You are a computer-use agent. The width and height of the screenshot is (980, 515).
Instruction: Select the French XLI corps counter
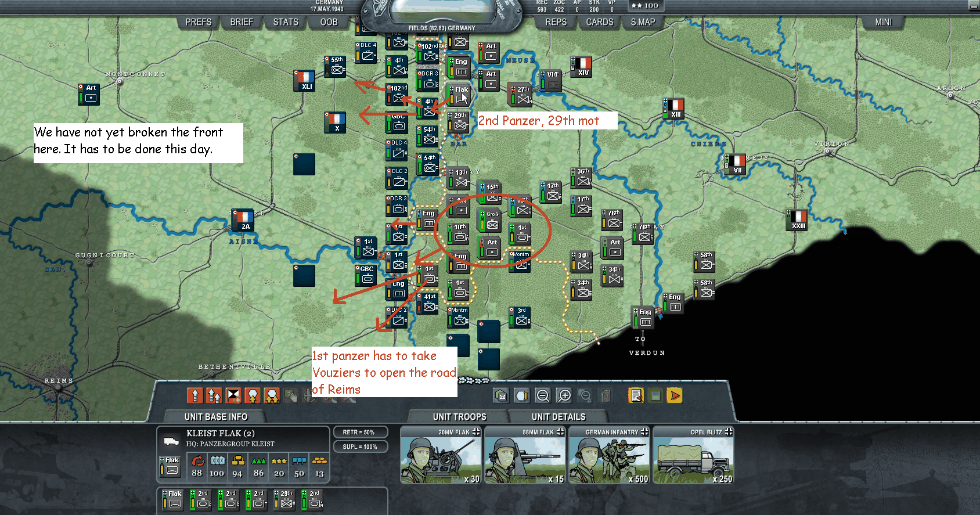304,81
